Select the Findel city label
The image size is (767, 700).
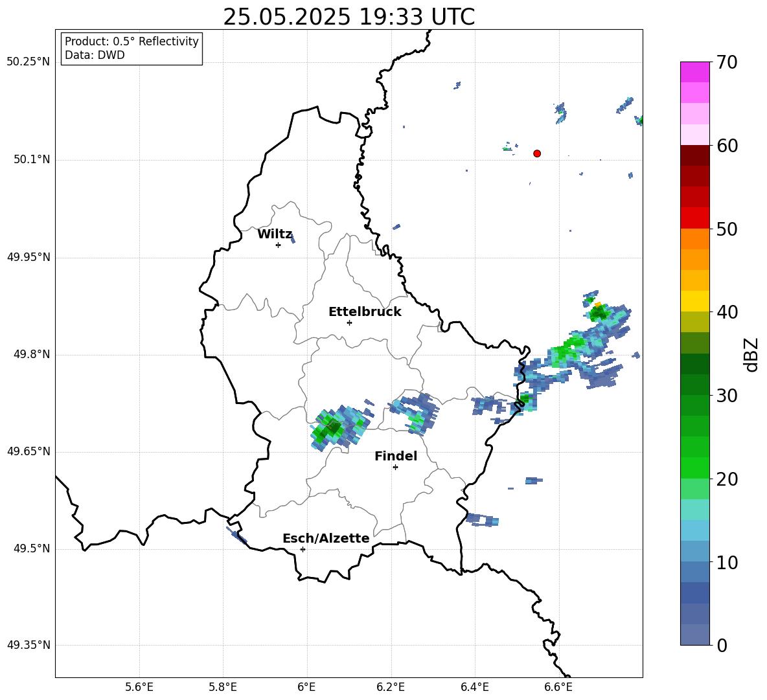(x=396, y=456)
